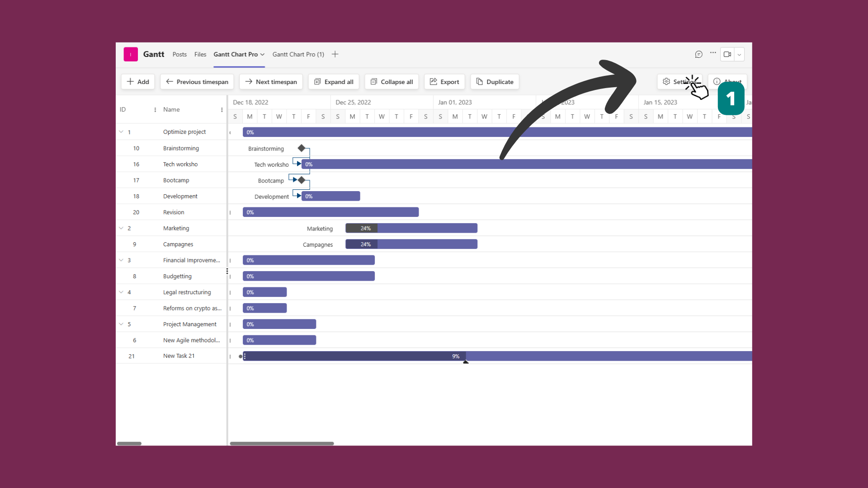Click the Expand all icon

click(317, 82)
